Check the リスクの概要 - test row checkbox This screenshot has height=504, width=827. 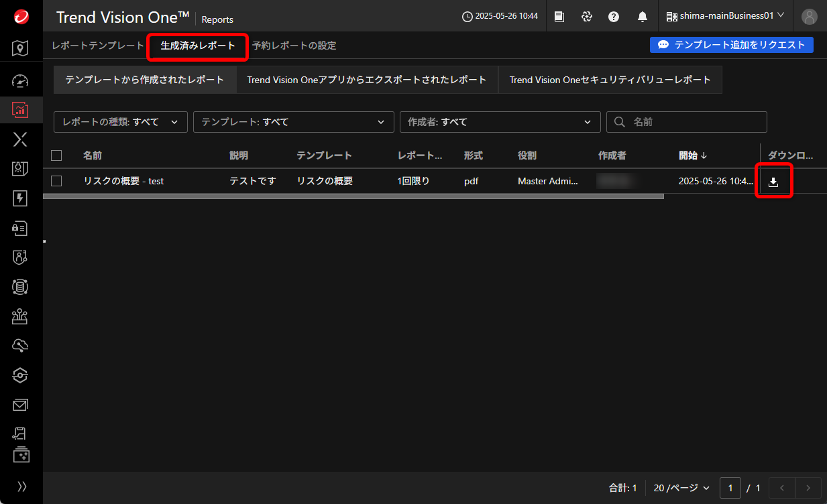tap(56, 181)
